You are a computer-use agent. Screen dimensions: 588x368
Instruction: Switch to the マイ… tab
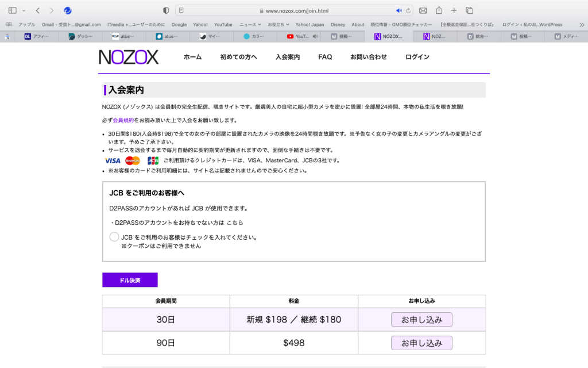point(211,36)
